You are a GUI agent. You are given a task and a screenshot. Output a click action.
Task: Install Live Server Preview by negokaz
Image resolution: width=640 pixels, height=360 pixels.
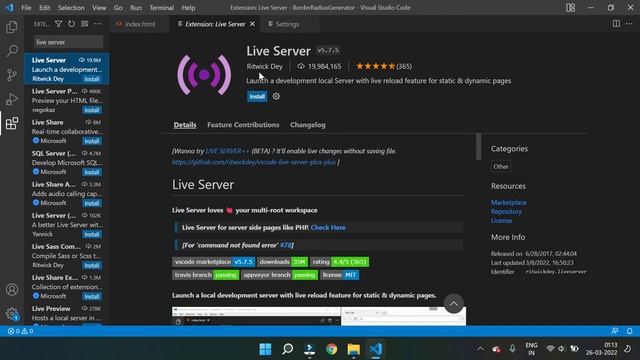tap(92, 110)
